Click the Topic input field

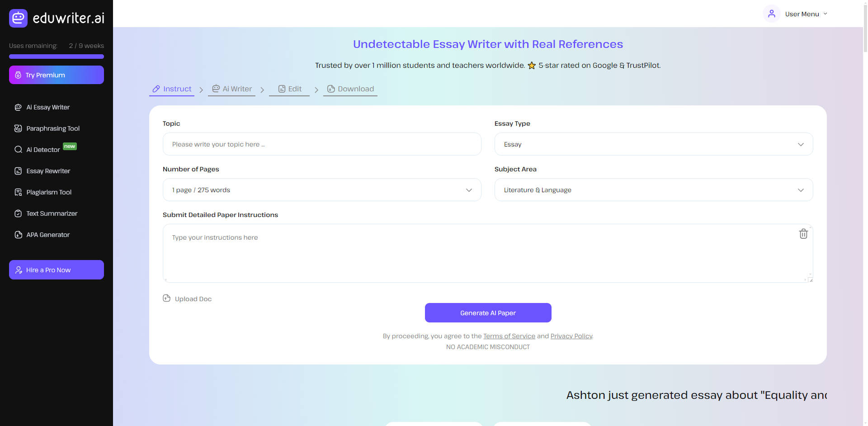pyautogui.click(x=321, y=144)
